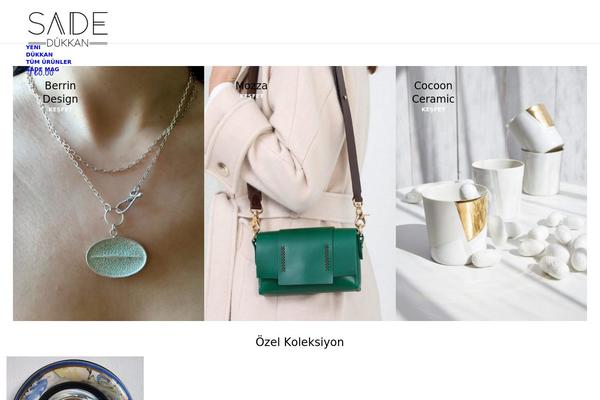
Task: Click the front ceramic cup with gold accent
Action: click(455, 224)
